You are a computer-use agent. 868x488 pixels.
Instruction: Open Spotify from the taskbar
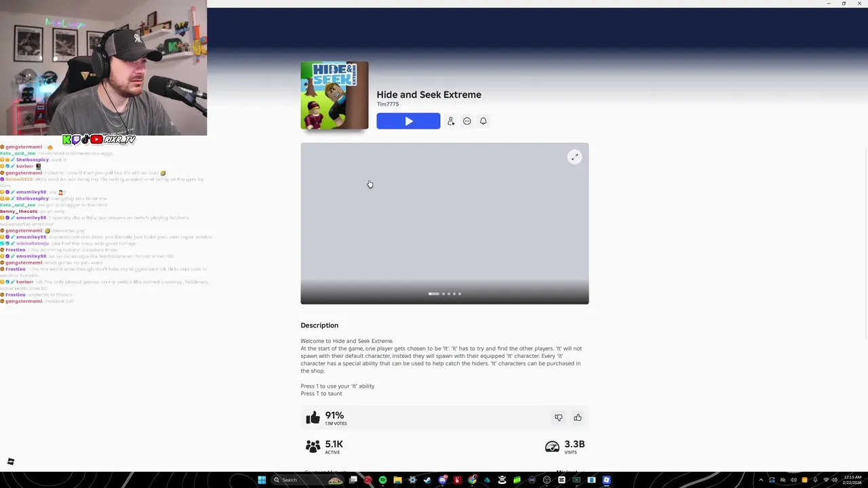coord(382,480)
